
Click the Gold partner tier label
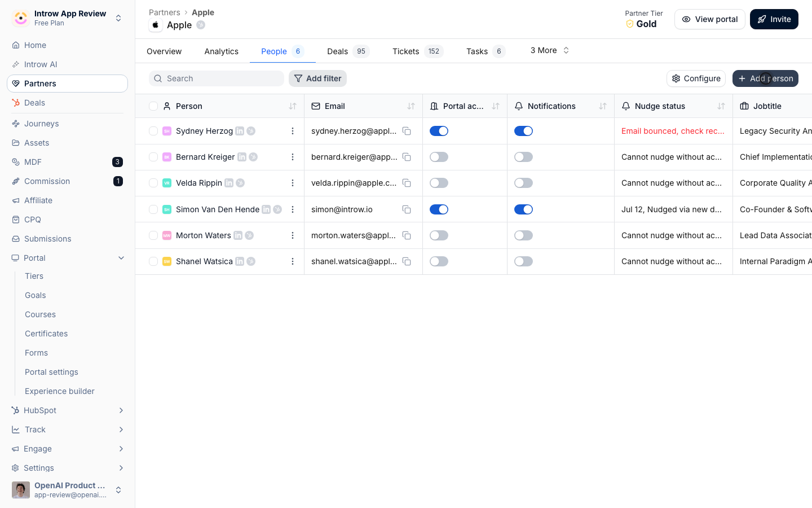[646, 24]
